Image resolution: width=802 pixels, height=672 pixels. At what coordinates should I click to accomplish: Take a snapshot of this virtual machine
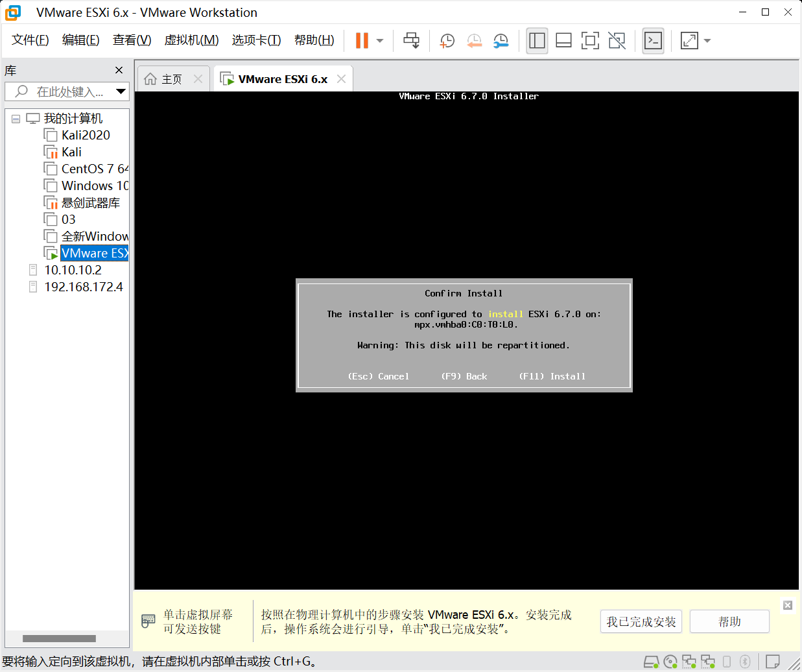447,41
